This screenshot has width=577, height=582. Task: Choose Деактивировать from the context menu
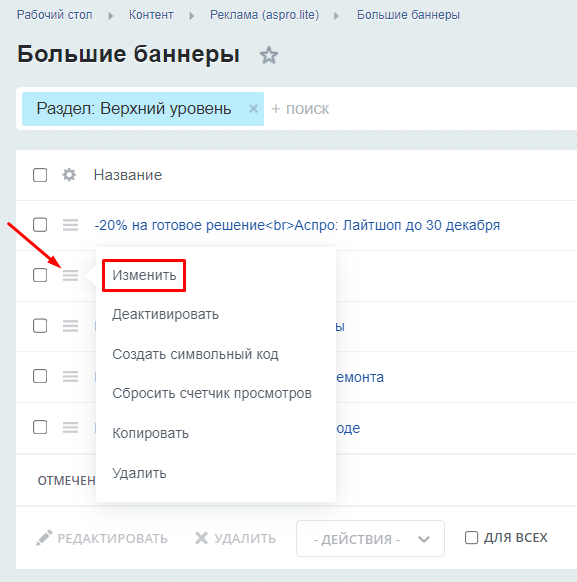[165, 314]
